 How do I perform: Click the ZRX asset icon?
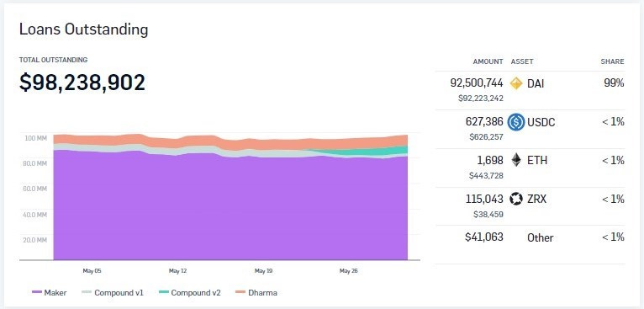point(516,200)
